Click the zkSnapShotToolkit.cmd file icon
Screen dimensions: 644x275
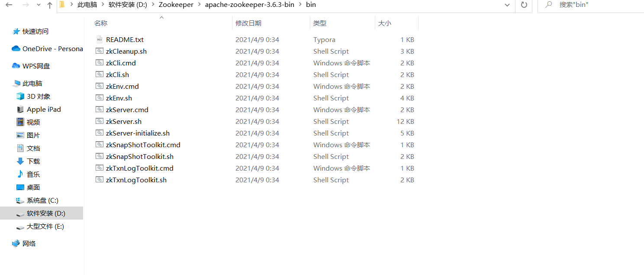point(100,145)
